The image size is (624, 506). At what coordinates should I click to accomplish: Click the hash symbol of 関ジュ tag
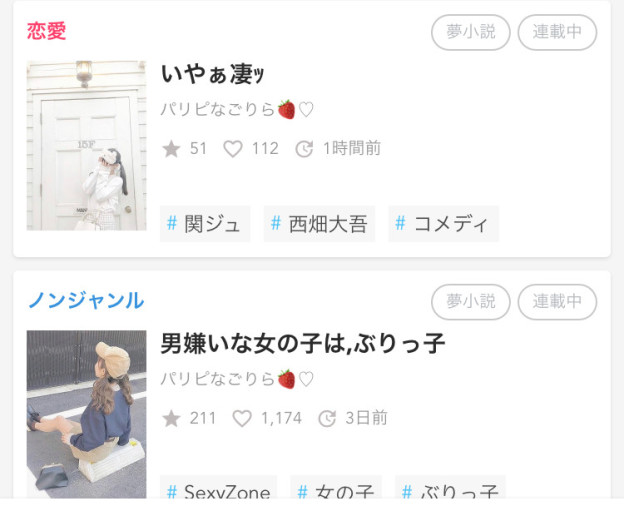[x=172, y=223]
